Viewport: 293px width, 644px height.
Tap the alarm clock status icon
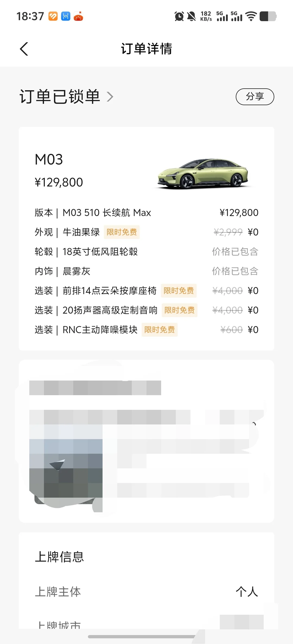[x=179, y=16]
